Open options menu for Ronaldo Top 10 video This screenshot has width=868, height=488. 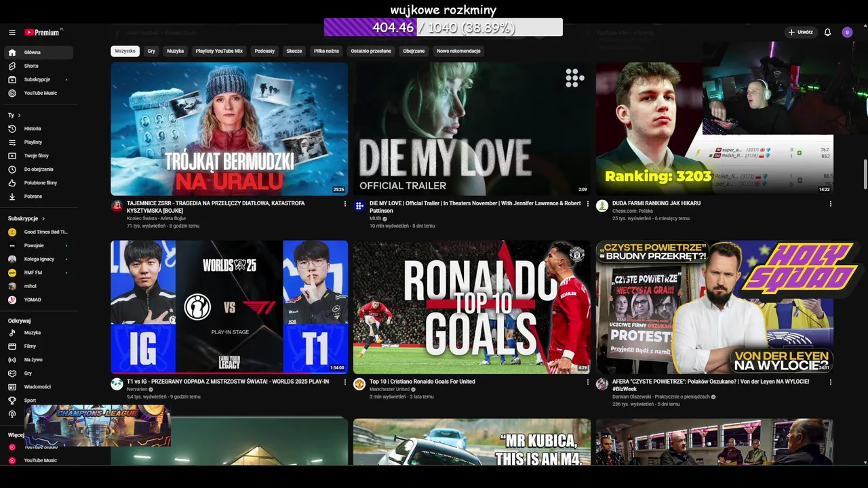[587, 382]
